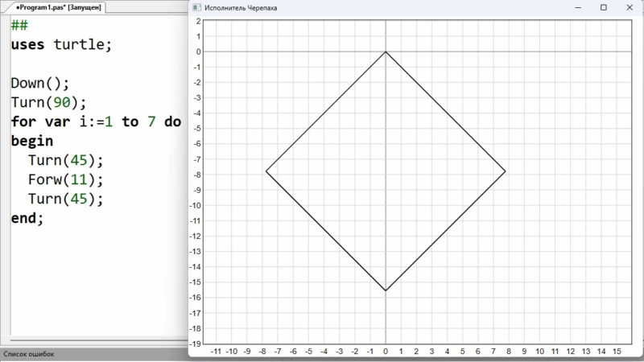The width and height of the screenshot is (644, 362).
Task: Click the 'for var i:=1 to 7 do' line
Action: pyautogui.click(x=96, y=121)
